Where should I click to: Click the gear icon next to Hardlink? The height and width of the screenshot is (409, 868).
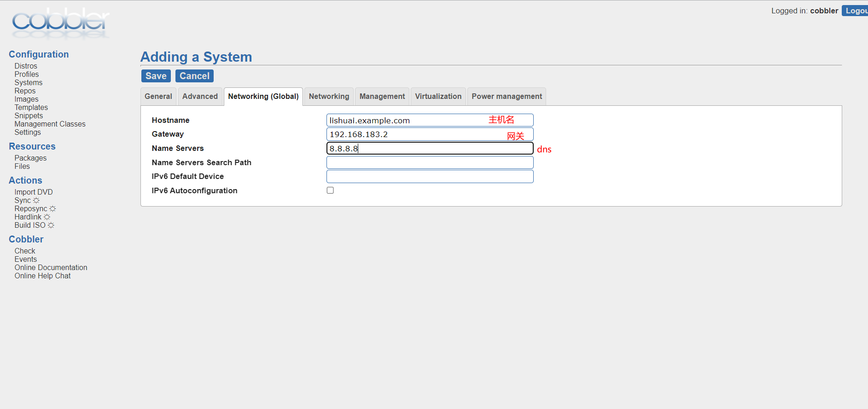pyautogui.click(x=47, y=217)
